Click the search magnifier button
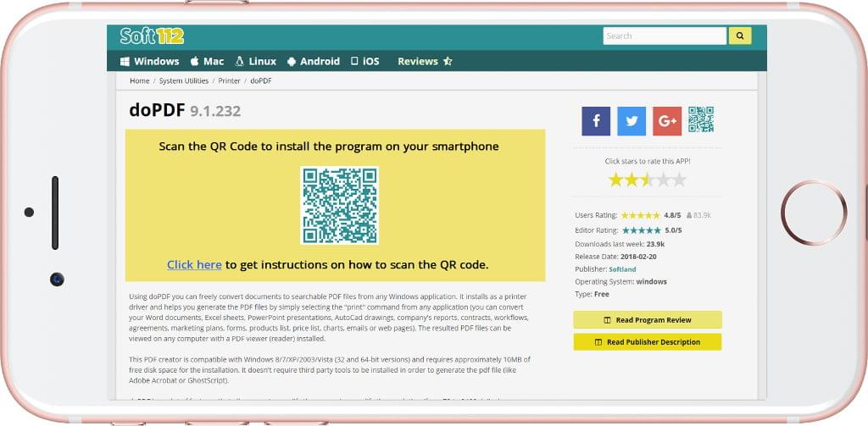Viewport: 868px width, 426px height. click(x=740, y=36)
